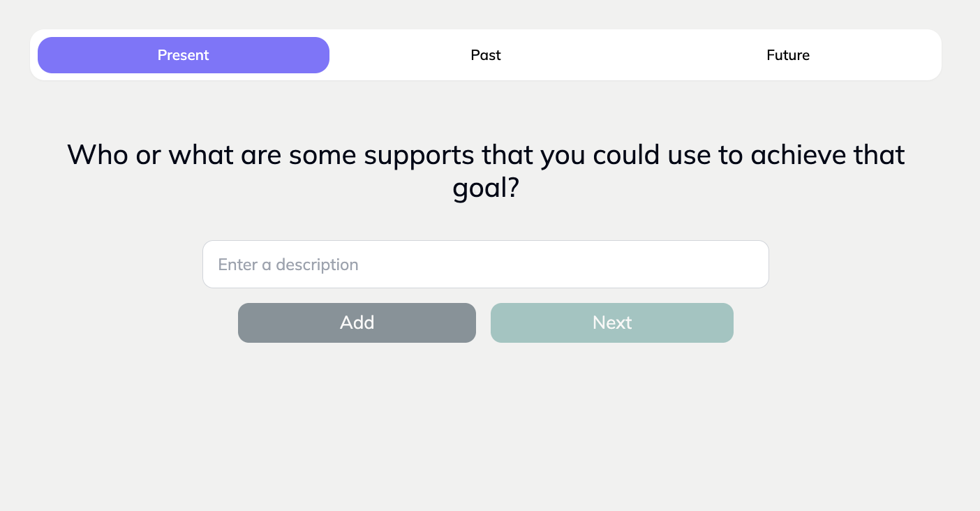Proceed to the next question
Image resolution: width=980 pixels, height=511 pixels.
click(x=612, y=323)
